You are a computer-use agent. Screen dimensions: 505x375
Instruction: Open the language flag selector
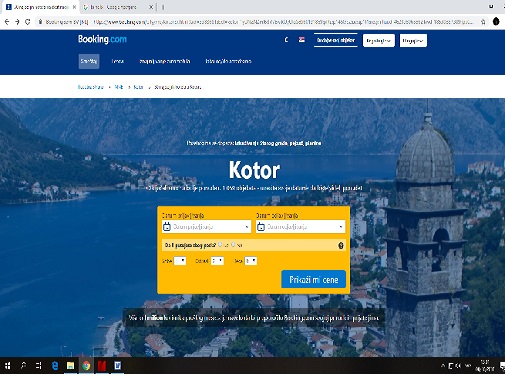click(x=302, y=40)
